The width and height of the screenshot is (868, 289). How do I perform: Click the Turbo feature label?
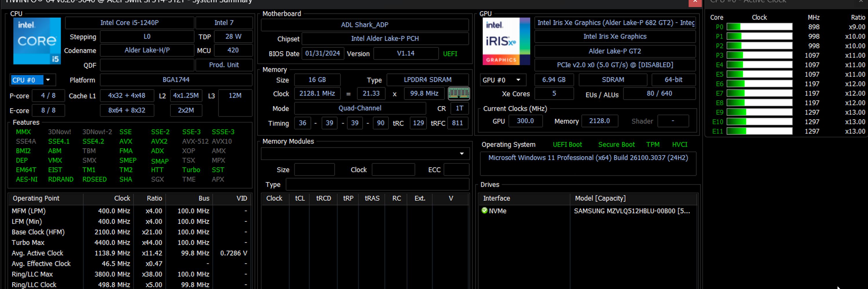coord(191,170)
